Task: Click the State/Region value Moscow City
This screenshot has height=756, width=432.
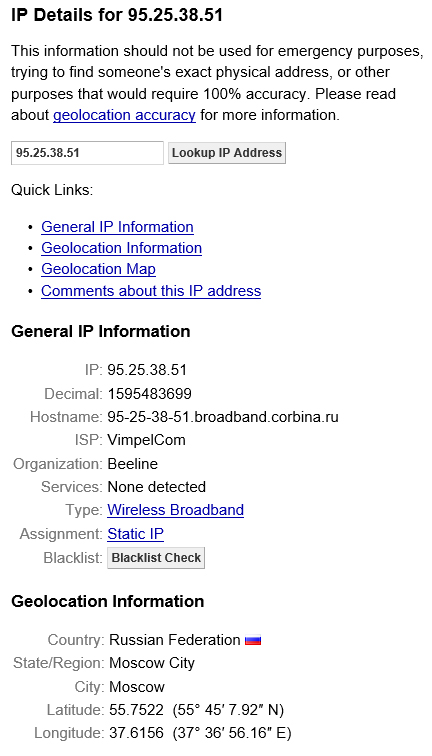Action: [x=152, y=663]
